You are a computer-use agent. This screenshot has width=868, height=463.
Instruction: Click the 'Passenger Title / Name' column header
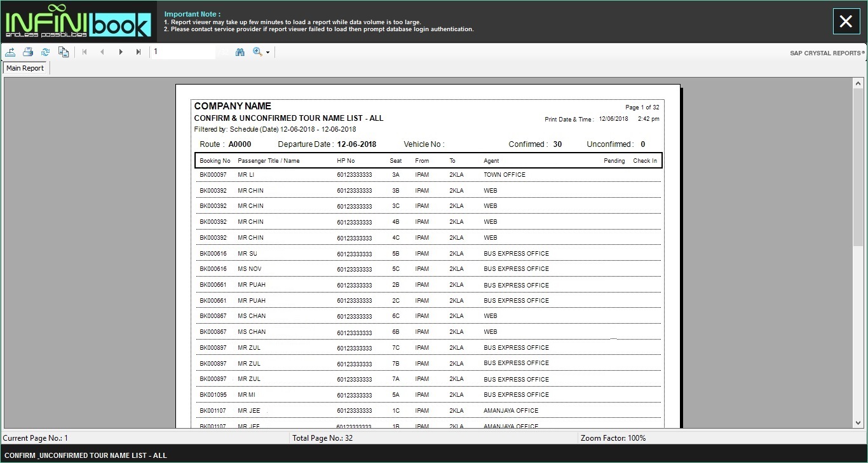coord(268,161)
